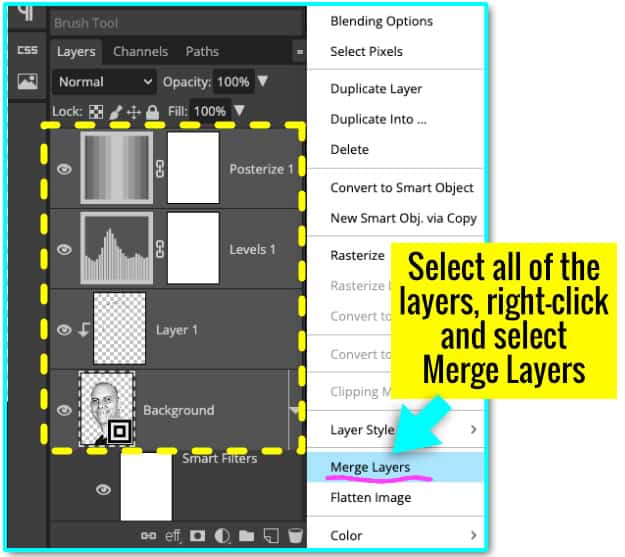Viewport: 625px width, 557px height.
Task: Click the 'Posterize 1' layer name
Action: [x=261, y=169]
